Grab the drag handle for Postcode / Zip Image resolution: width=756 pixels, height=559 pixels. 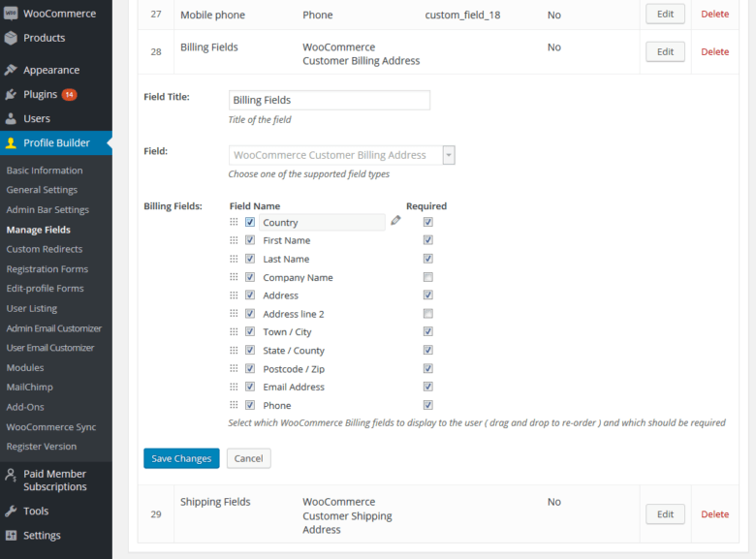click(x=234, y=368)
